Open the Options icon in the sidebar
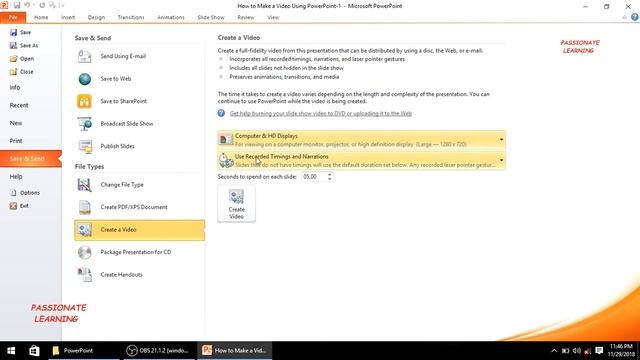This screenshot has height=360, width=640. 13,192
